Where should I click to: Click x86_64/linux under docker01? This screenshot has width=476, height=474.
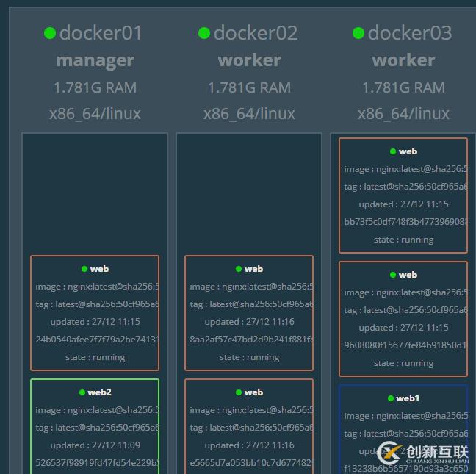click(95, 114)
